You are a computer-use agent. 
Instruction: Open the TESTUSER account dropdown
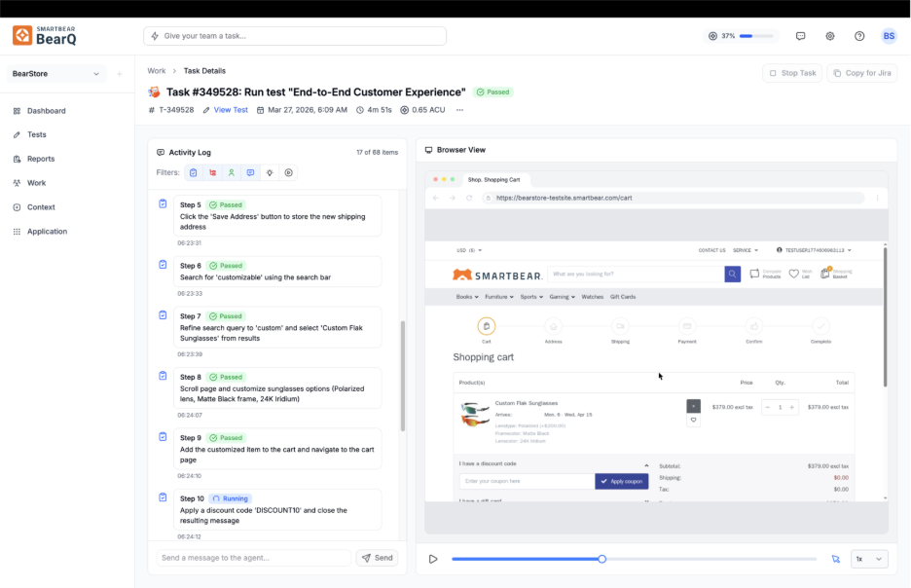tap(814, 250)
